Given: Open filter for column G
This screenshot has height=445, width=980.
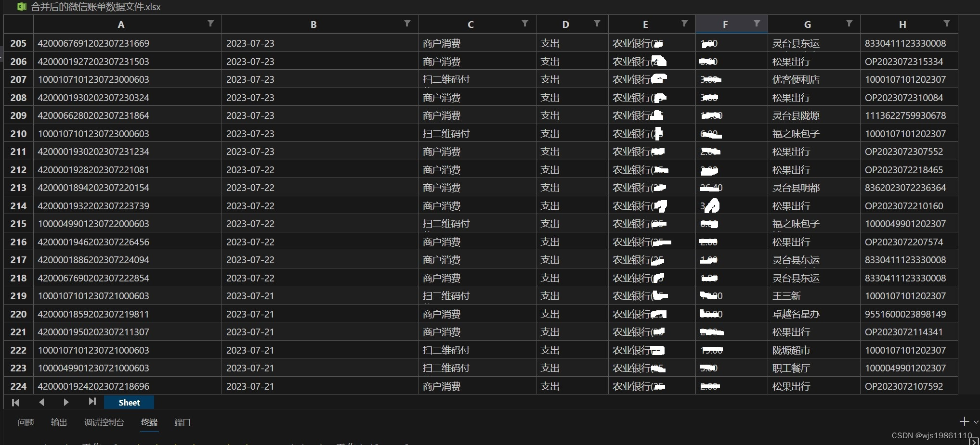Looking at the screenshot, I should [x=849, y=24].
